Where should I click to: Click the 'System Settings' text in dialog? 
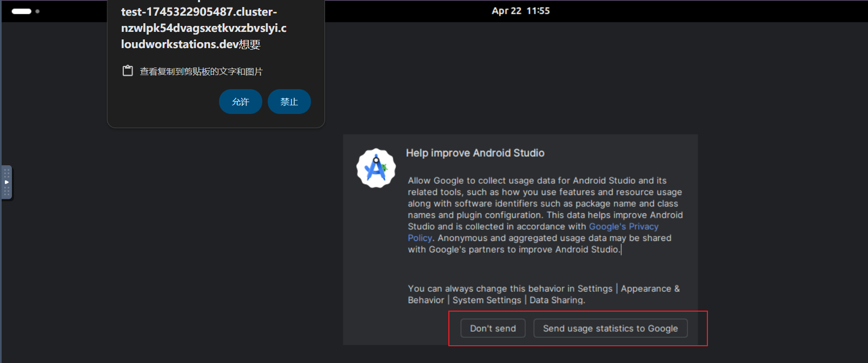487,300
